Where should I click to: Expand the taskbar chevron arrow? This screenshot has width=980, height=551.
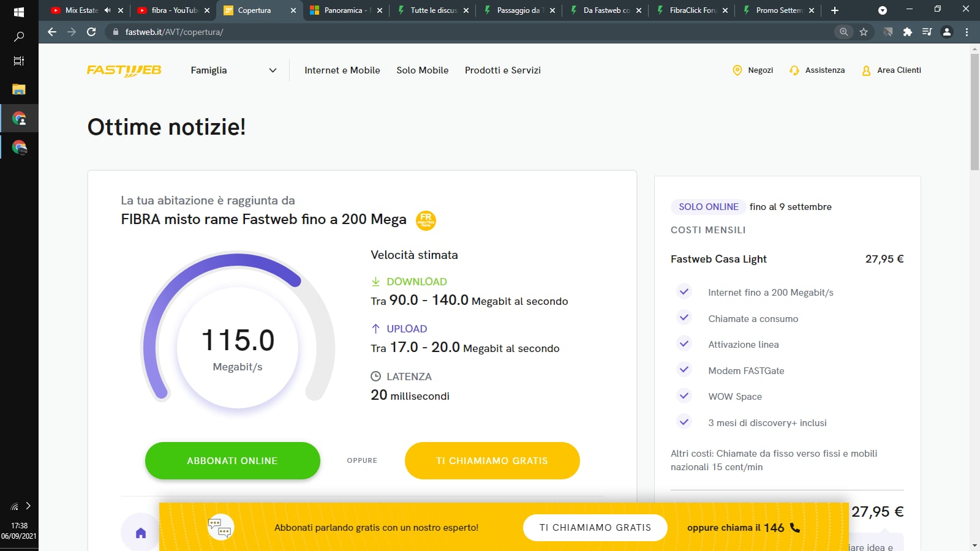28,506
